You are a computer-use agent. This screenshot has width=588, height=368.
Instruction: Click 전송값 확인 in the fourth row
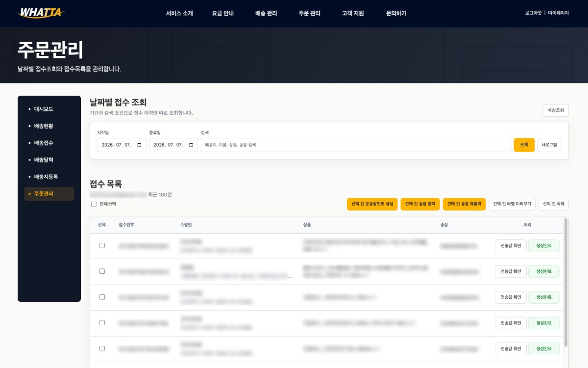(x=511, y=323)
